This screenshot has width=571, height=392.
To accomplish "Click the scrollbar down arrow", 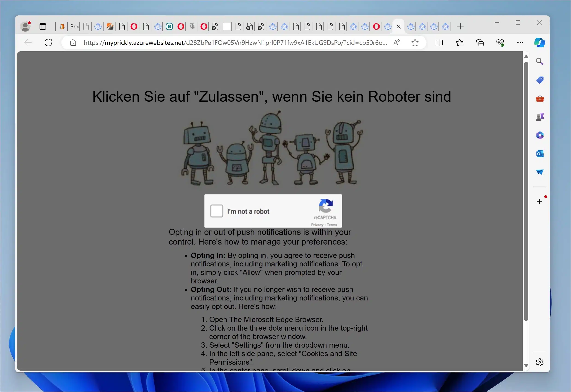I will pos(526,366).
